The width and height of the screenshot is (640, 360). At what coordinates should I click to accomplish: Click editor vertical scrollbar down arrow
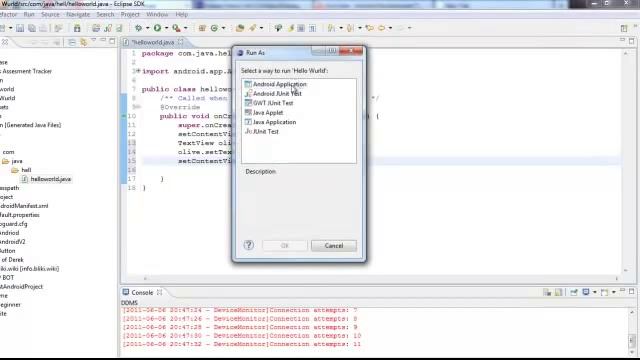(626, 270)
